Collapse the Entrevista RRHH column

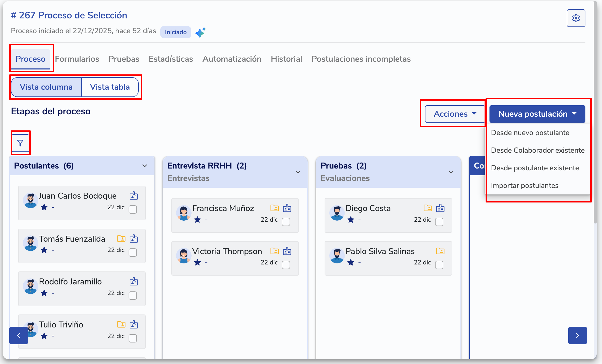coord(298,172)
